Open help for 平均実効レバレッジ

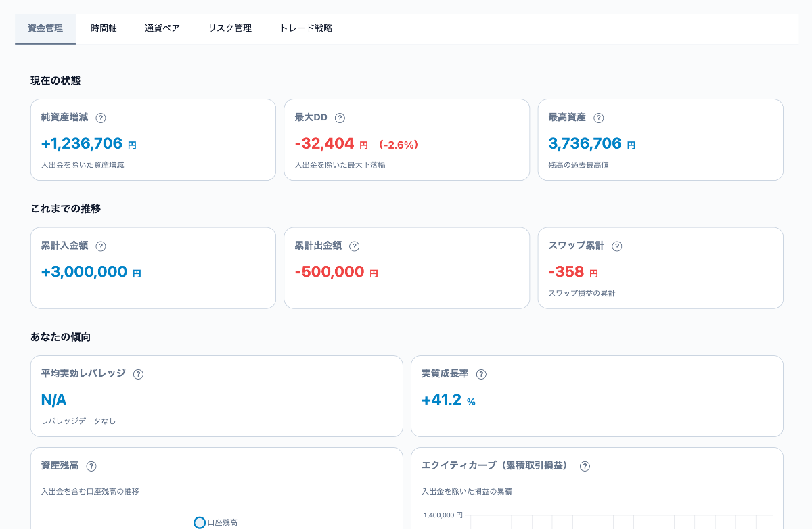tap(138, 373)
